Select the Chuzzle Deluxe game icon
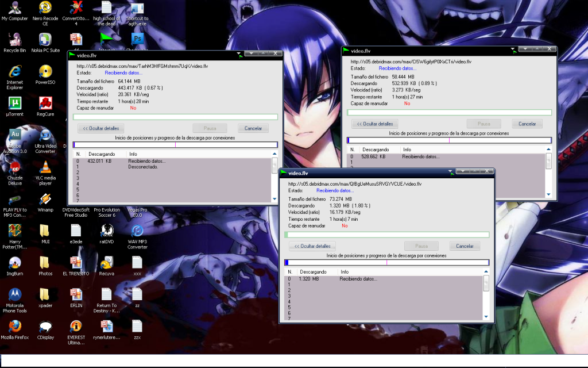This screenshot has height=368, width=588. [14, 172]
